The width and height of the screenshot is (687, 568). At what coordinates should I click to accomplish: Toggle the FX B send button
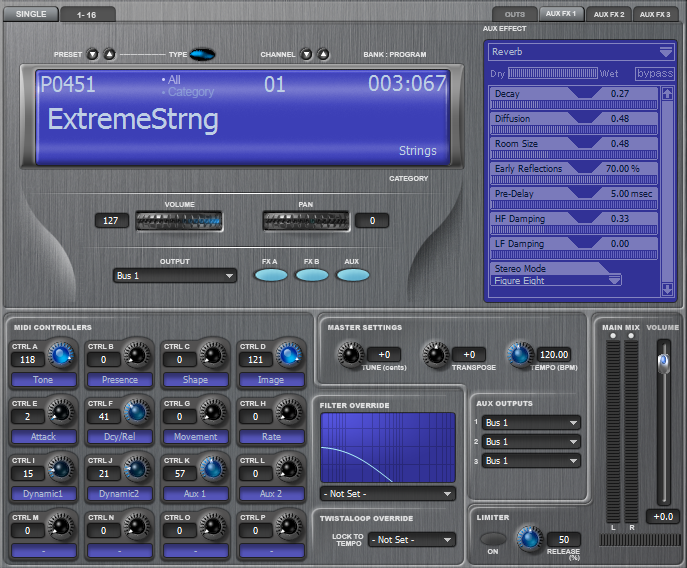[x=311, y=275]
